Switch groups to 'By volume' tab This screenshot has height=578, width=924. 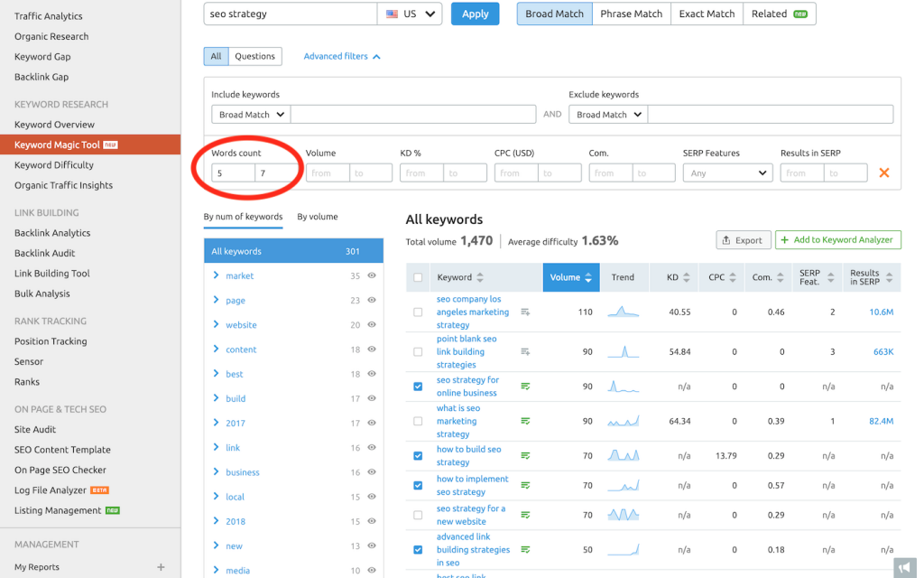coord(318,217)
